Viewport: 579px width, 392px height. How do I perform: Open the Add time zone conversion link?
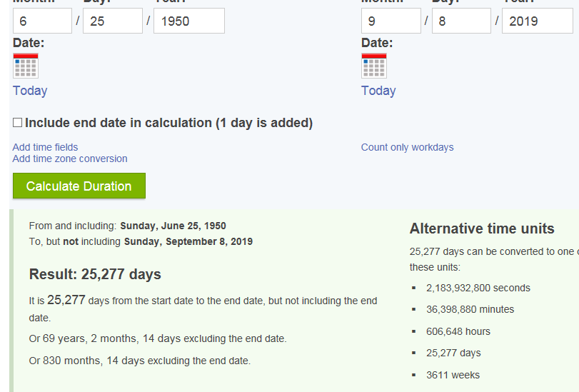[70, 159]
